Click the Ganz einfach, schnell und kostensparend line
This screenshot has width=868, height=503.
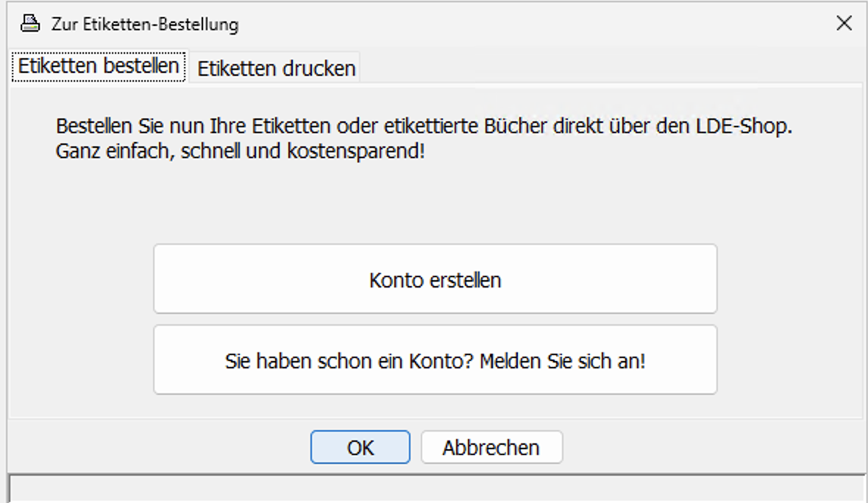coord(241,154)
